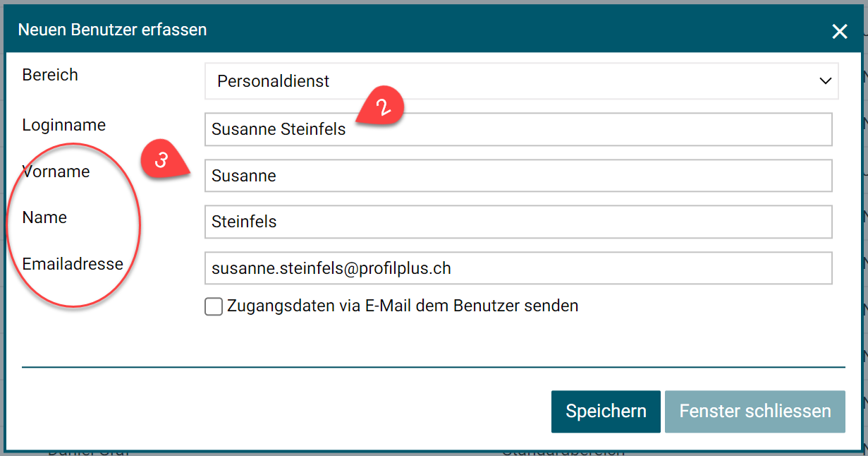
Task: Click the Emailadresse input with susanne.steinfels@profilplus.ch
Action: pyautogui.click(x=518, y=268)
